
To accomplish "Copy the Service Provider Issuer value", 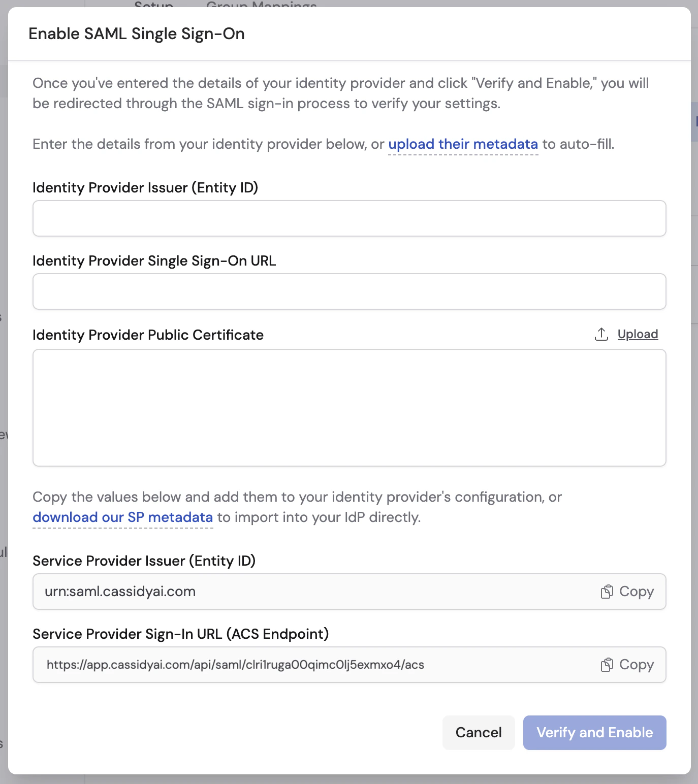I will (626, 591).
